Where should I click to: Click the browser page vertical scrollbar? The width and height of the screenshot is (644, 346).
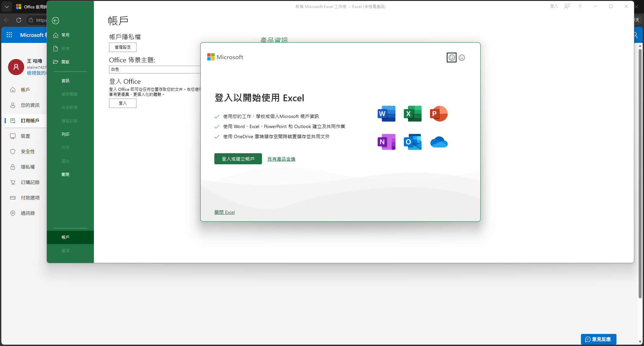(x=640, y=174)
